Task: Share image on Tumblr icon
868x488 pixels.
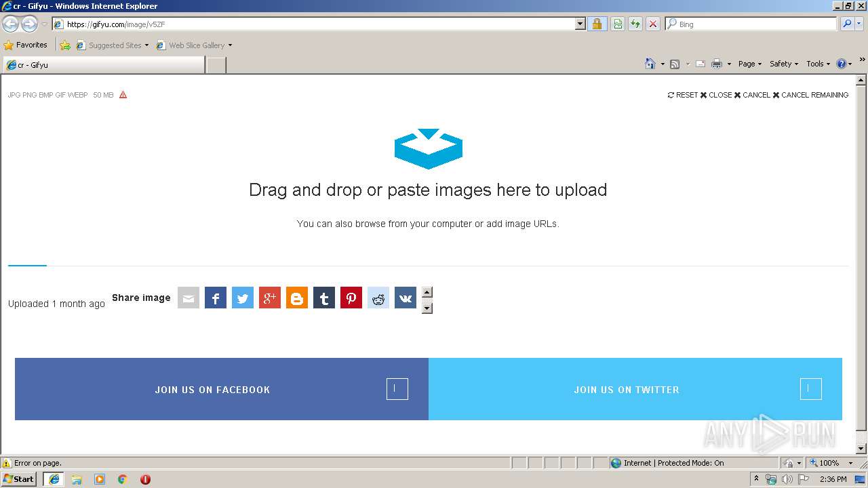Action: 324,298
